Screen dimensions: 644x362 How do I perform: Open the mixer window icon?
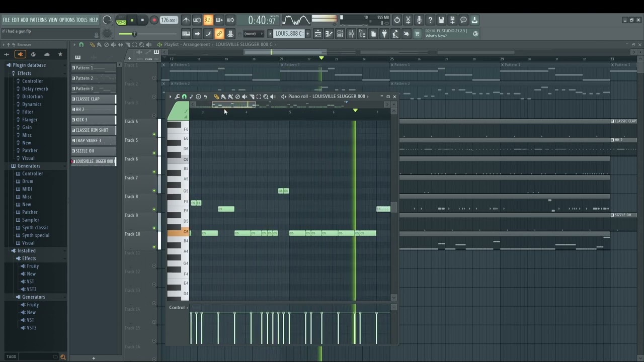(x=351, y=34)
